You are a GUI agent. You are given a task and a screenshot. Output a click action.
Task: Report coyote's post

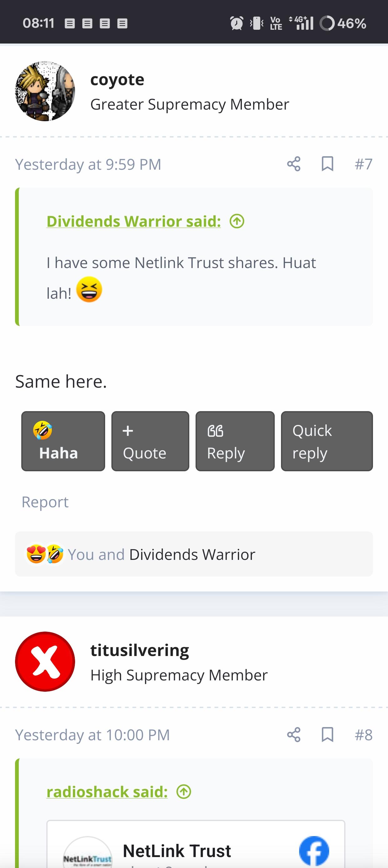point(45,502)
